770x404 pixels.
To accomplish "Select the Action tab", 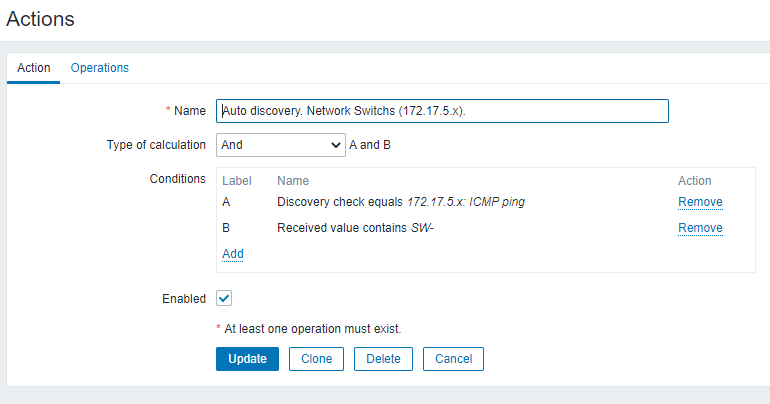I will (x=34, y=68).
